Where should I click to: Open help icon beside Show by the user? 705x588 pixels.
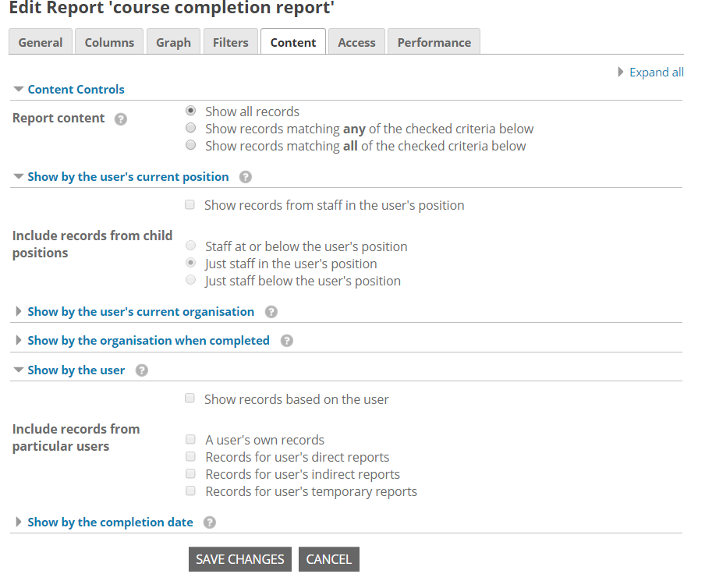click(x=142, y=370)
